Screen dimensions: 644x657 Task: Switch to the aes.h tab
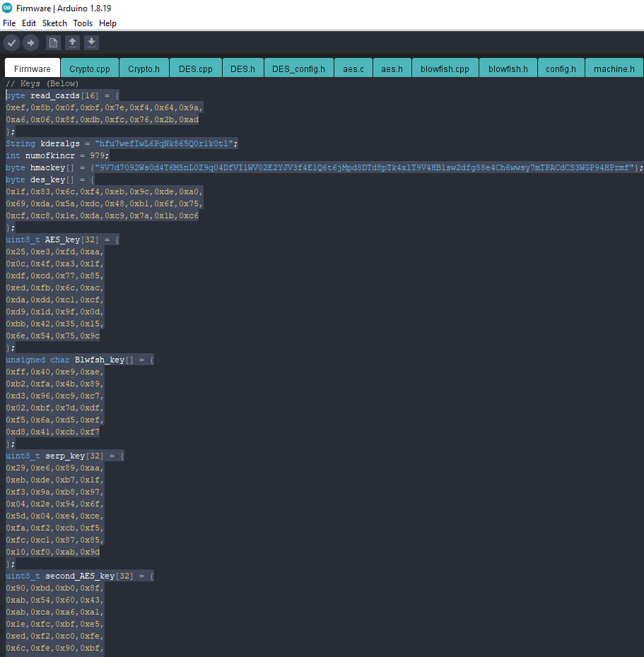[392, 69]
